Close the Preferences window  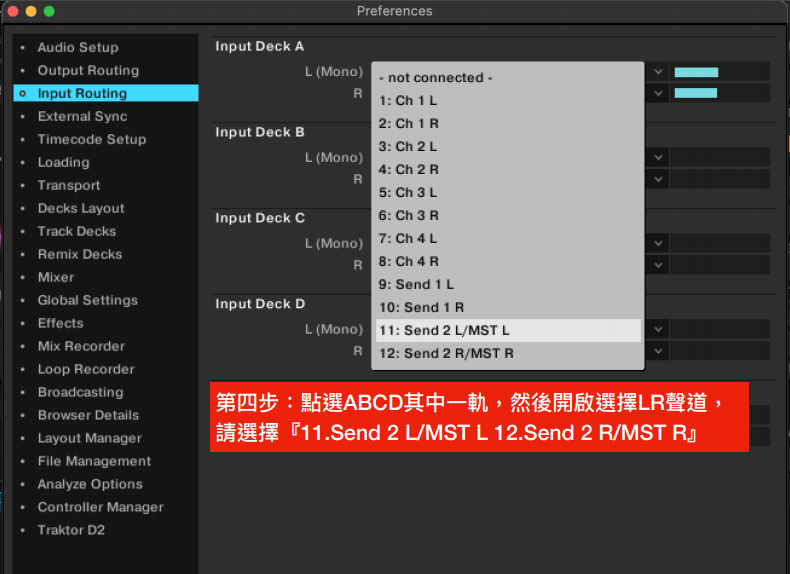point(13,11)
